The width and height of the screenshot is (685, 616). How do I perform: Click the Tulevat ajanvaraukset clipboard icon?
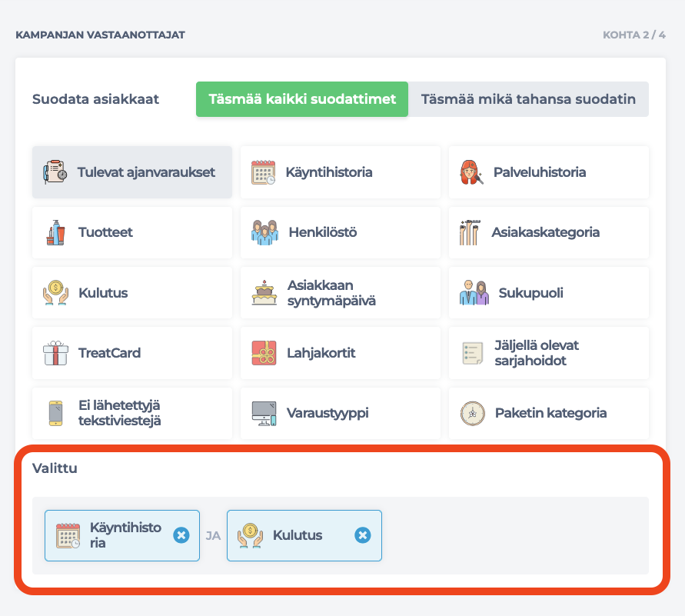point(55,171)
